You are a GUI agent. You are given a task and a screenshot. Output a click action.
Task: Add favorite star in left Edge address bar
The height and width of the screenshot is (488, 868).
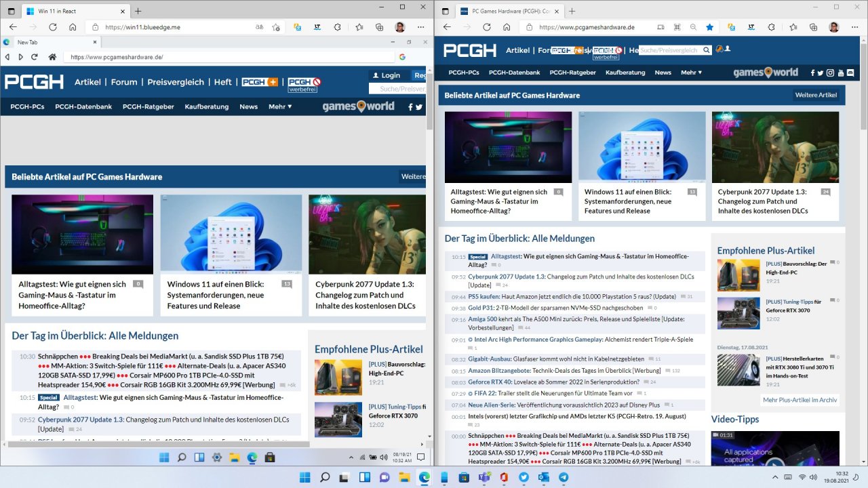(276, 27)
